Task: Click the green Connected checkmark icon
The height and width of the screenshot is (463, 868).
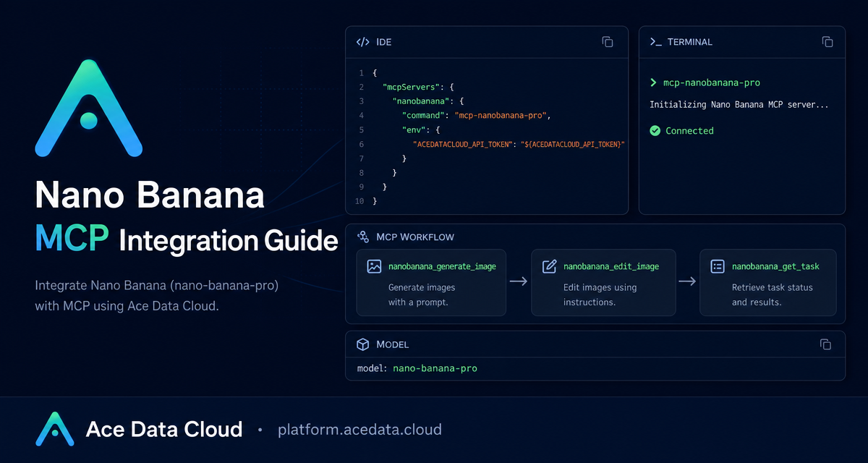Action: (655, 131)
